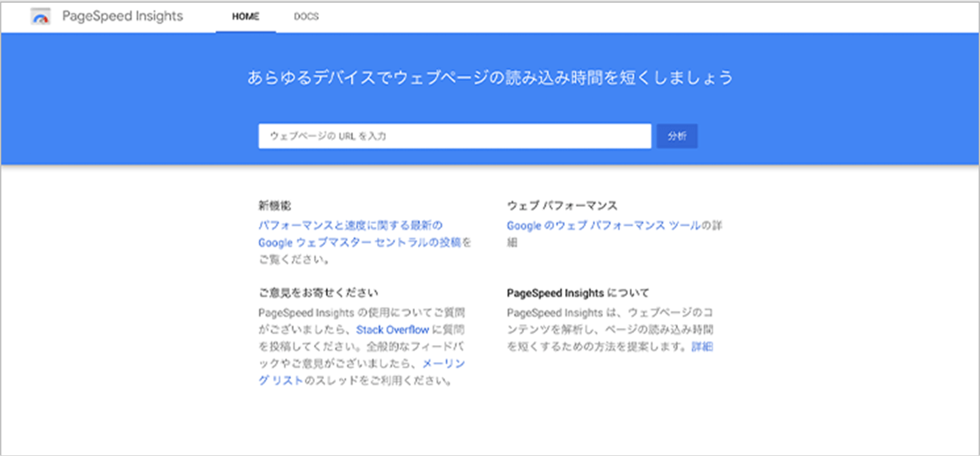Follow the Google のウェブ パフォーマンス ツール link
The image size is (980, 456).
603,225
